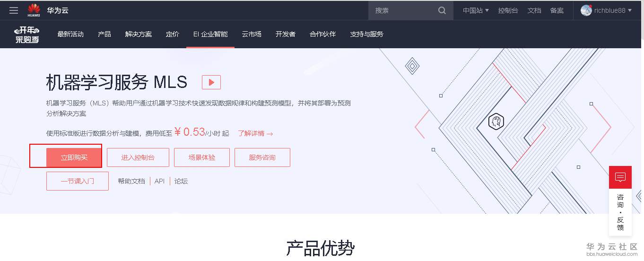Open the 云市场 menu
This screenshot has height=261, width=644.
tap(252, 34)
